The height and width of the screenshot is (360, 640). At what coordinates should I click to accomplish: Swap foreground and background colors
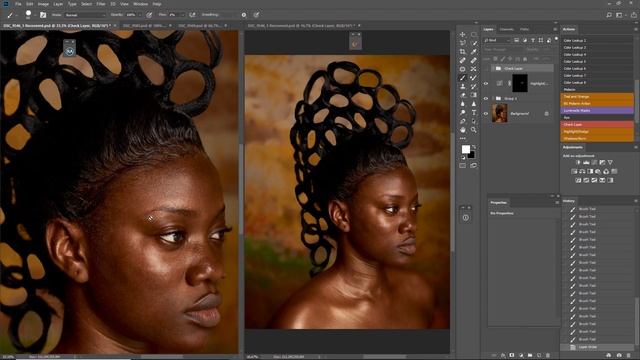pyautogui.click(x=474, y=147)
